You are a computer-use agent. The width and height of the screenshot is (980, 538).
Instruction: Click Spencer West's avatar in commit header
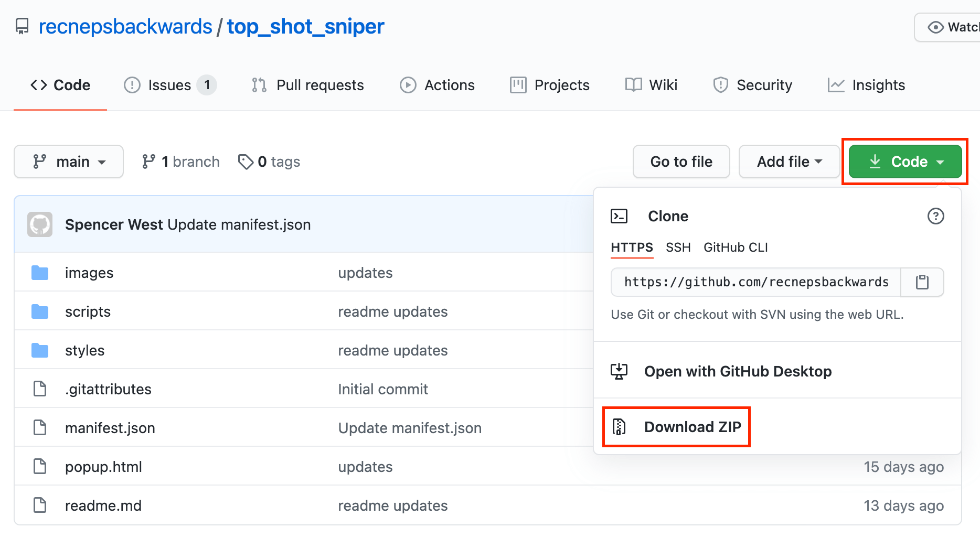point(40,224)
